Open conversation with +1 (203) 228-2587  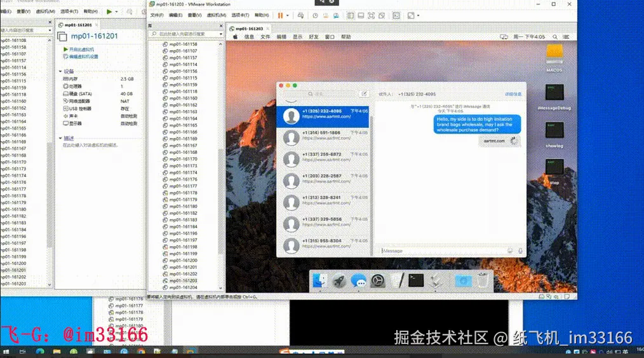[x=324, y=181]
